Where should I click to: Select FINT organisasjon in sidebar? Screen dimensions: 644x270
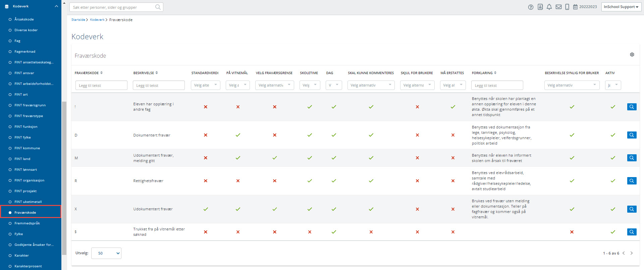[x=29, y=180]
